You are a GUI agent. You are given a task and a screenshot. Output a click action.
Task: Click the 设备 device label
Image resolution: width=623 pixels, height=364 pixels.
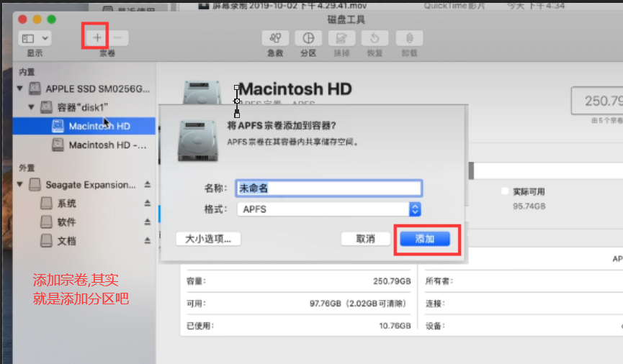click(435, 326)
